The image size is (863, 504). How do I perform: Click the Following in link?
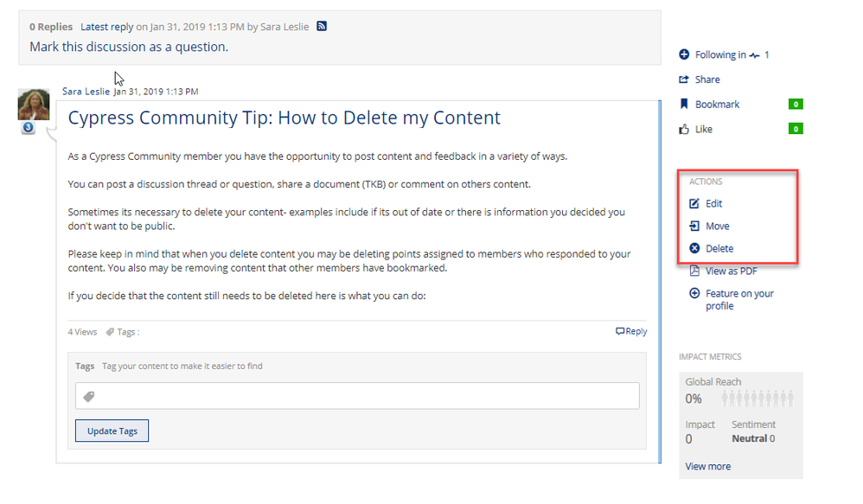[x=720, y=54]
